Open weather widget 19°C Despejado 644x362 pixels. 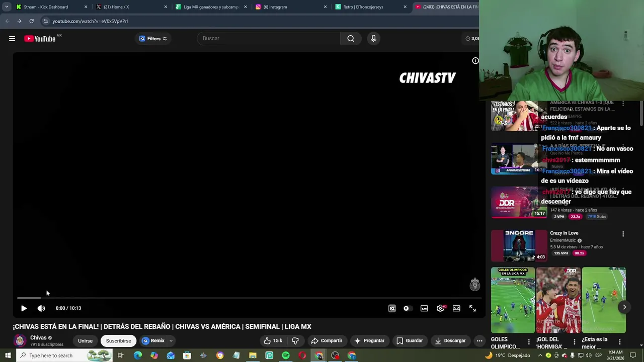(507, 355)
